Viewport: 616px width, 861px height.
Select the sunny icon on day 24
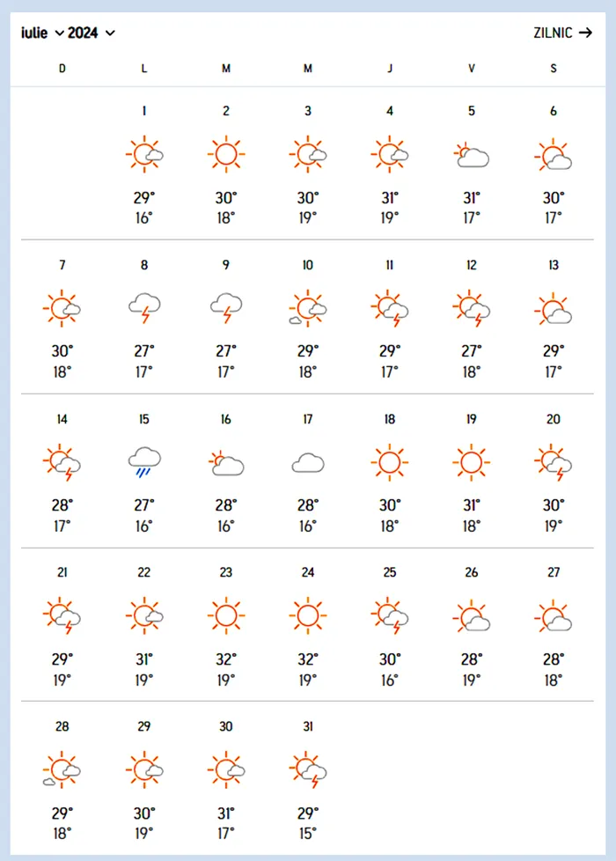pyautogui.click(x=307, y=615)
